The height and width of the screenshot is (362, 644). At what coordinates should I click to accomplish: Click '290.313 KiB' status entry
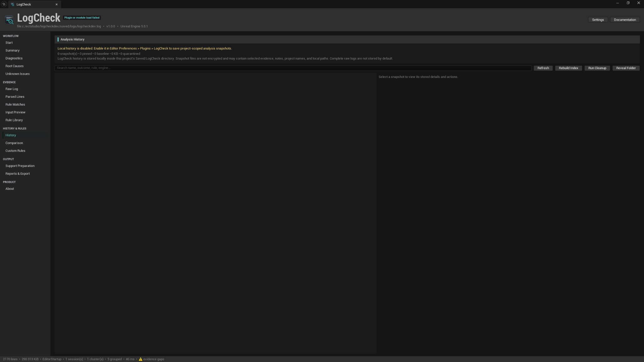click(x=30, y=359)
